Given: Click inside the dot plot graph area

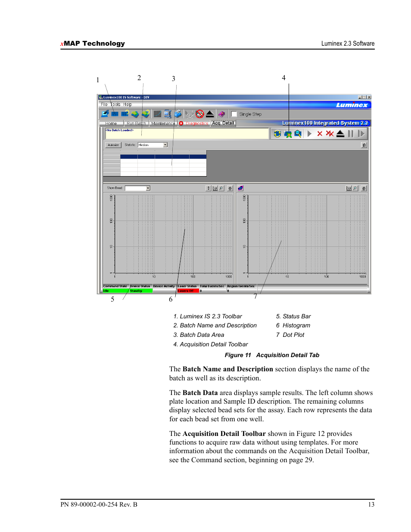Looking at the screenshot, I should point(307,234).
